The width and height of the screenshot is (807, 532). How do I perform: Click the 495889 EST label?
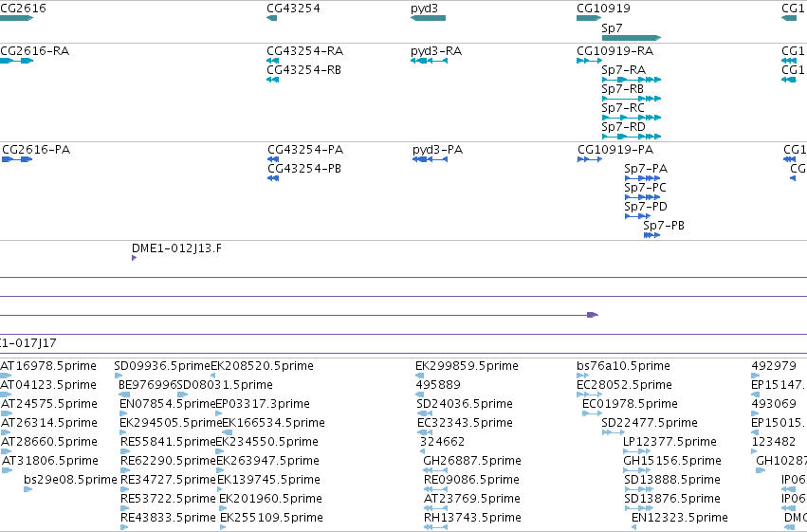click(438, 385)
